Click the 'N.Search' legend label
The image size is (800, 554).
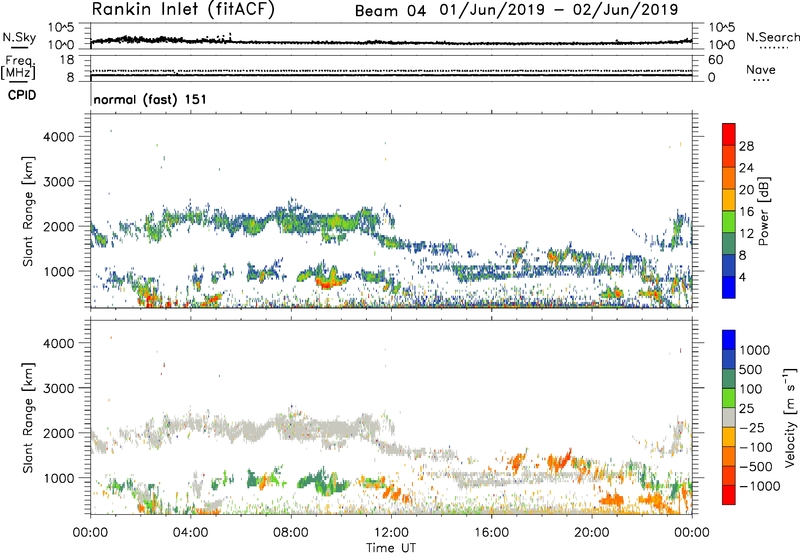click(772, 37)
